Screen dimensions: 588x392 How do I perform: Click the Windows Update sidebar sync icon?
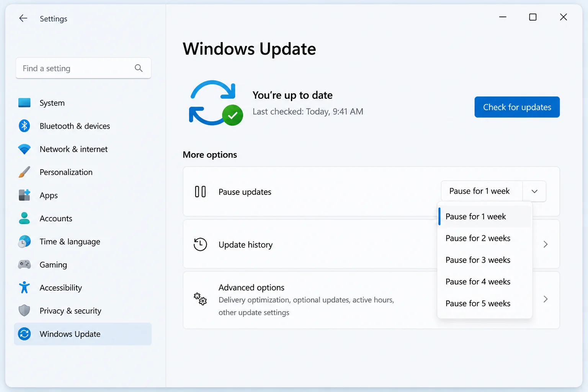24,334
